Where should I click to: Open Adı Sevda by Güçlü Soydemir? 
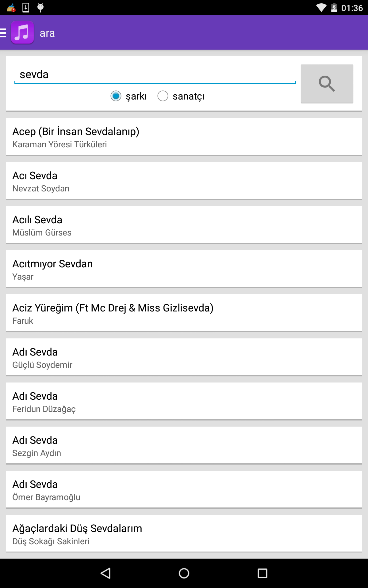pos(184,357)
